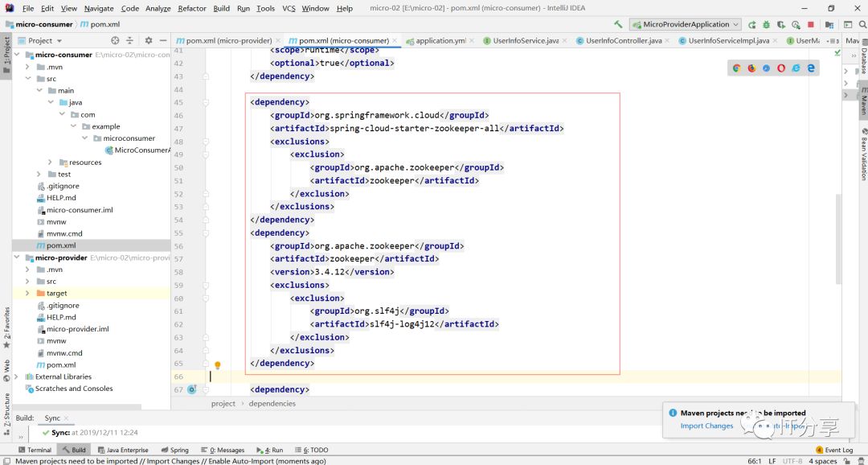Open the Event Log
The height and width of the screenshot is (465, 868).
(x=834, y=450)
